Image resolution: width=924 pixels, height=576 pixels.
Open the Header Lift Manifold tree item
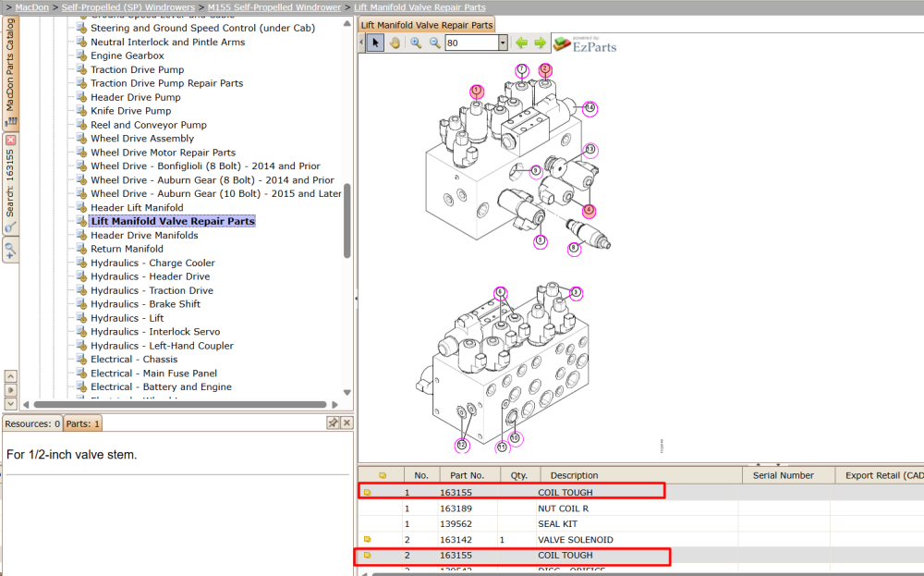pos(137,207)
